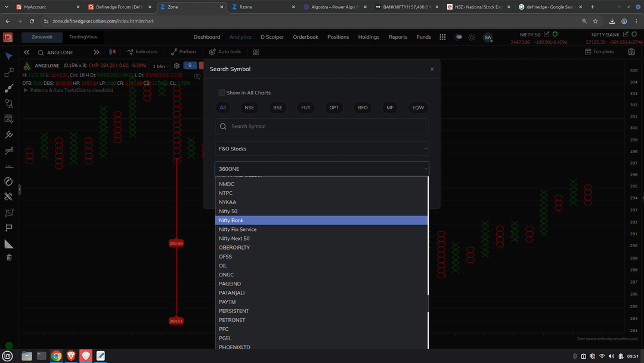Go to previous symbol with double-left arrows
Image resolution: width=644 pixels, height=363 pixels.
(x=27, y=52)
